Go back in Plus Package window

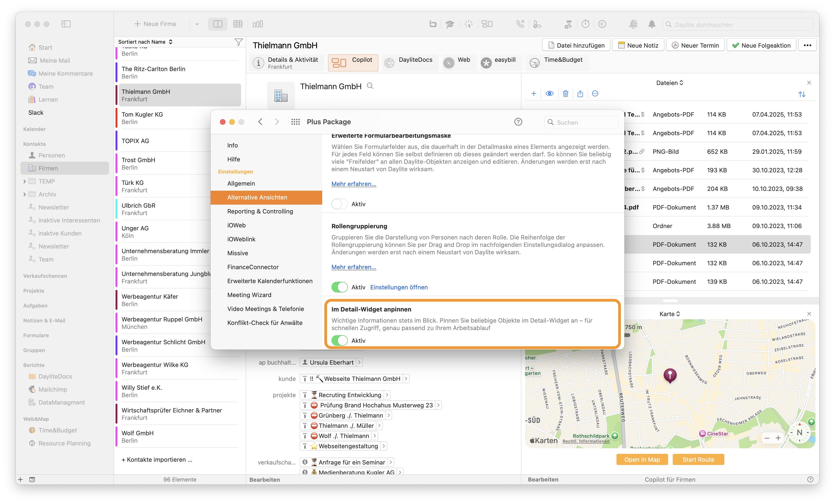(x=260, y=122)
